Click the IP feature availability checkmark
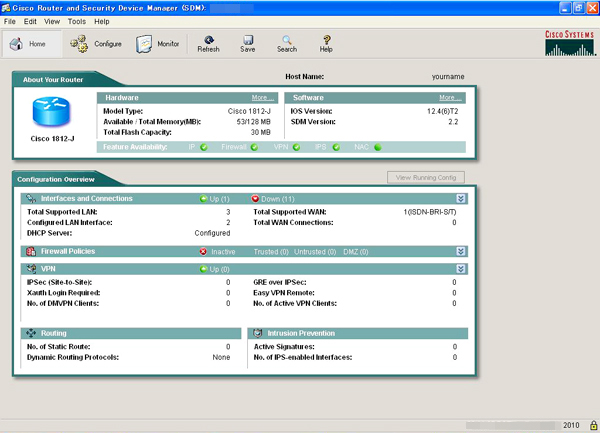Viewport: 600px width, 433px height. (204, 147)
